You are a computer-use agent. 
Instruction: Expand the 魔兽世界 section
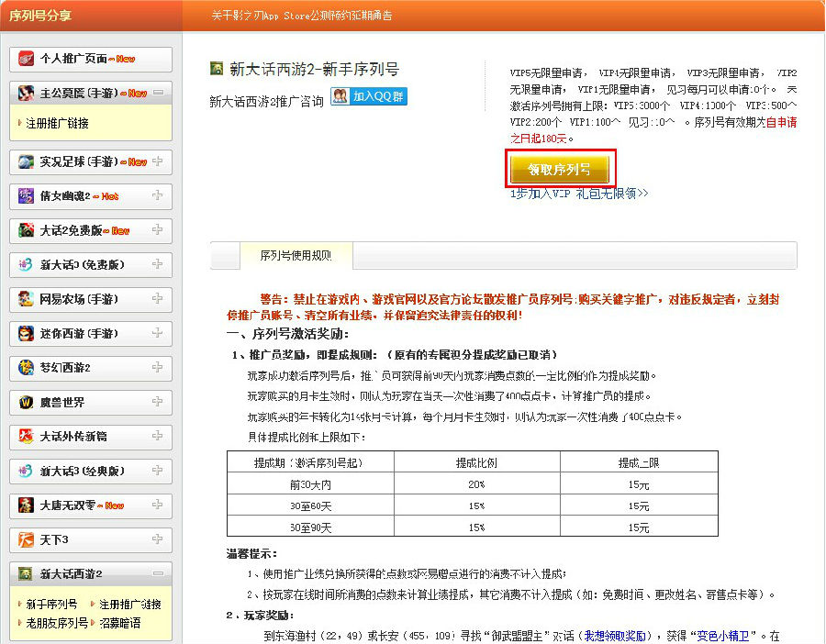(x=158, y=402)
